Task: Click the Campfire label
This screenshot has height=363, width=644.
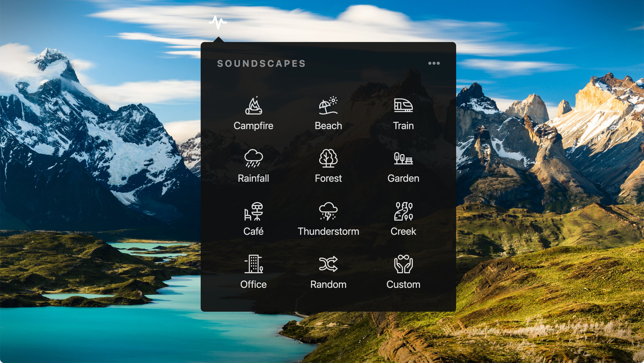Action: tap(253, 126)
